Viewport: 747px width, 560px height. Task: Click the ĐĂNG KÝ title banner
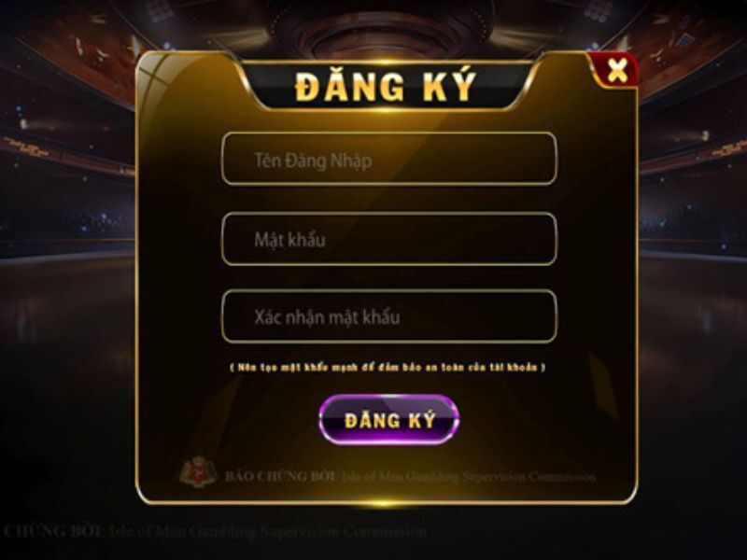pyautogui.click(x=386, y=86)
